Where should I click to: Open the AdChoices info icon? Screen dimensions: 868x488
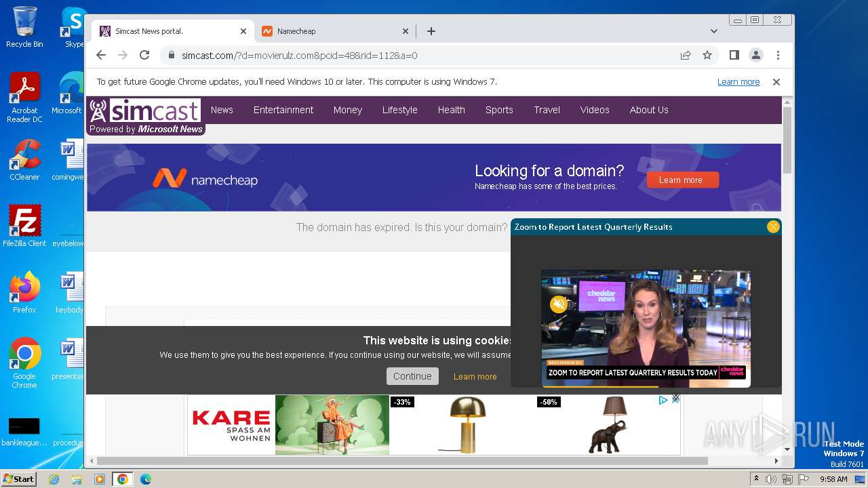(x=663, y=401)
